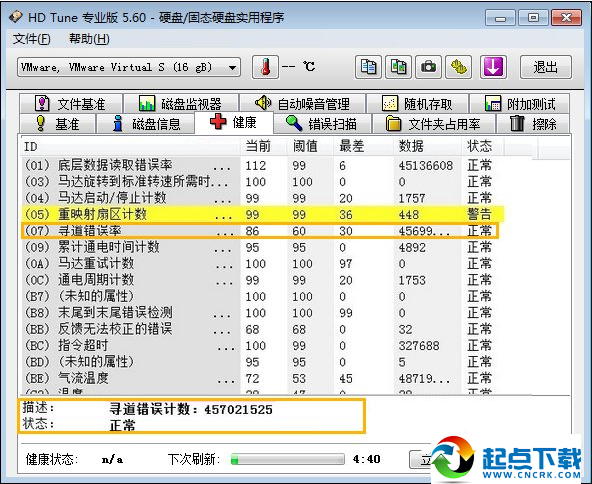The height and width of the screenshot is (484, 592).
Task: Select the (05) 重映射扇区计数 row
Action: pyautogui.click(x=262, y=214)
